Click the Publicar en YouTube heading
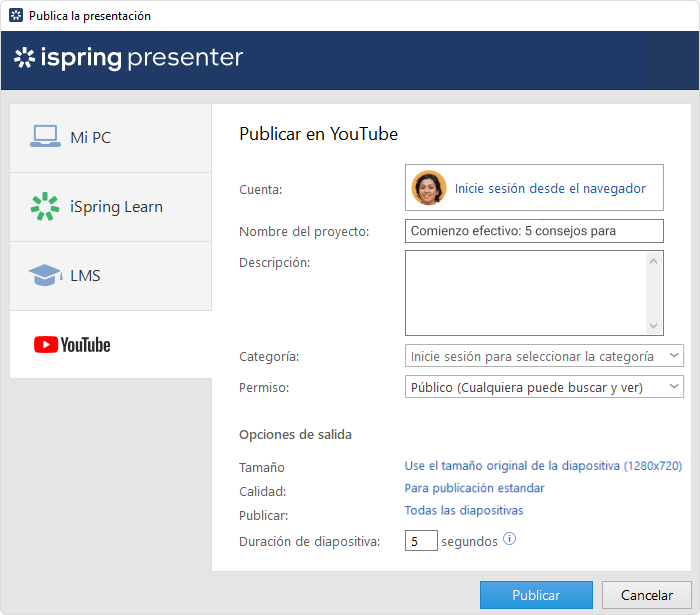The width and height of the screenshot is (700, 615). coord(318,134)
